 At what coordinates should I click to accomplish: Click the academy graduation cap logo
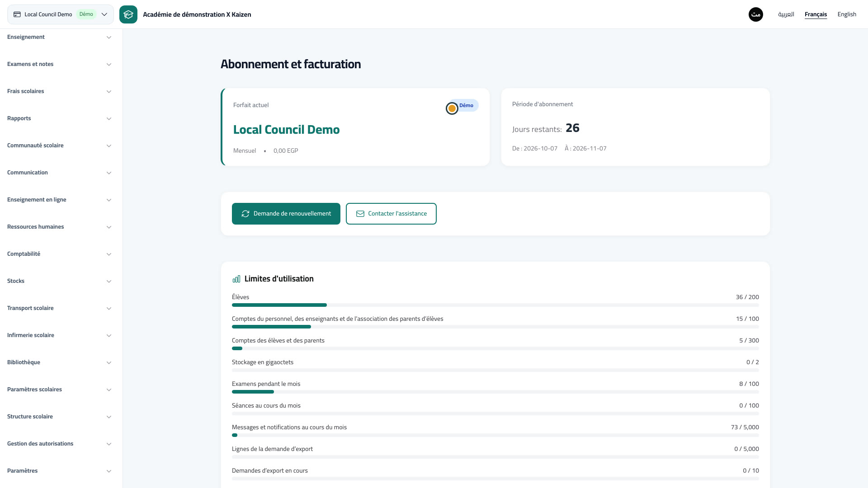[x=128, y=14]
